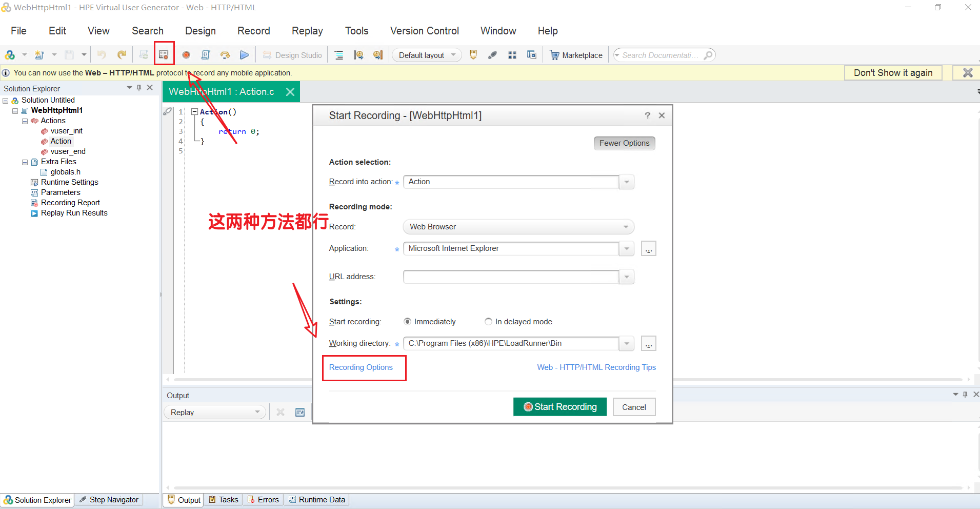Collapse the WebHttpHtml1 script node

15,111
